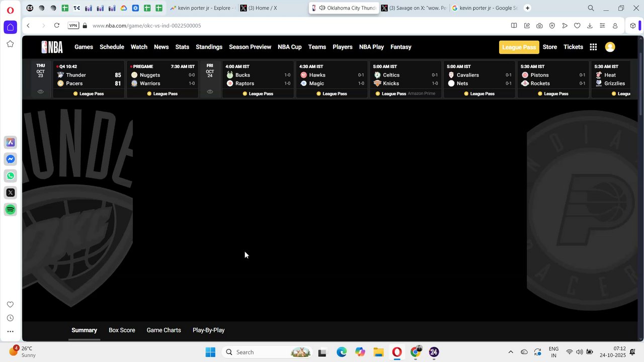The height and width of the screenshot is (362, 644).
Task: Open the Standings menu item
Action: (x=209, y=47)
